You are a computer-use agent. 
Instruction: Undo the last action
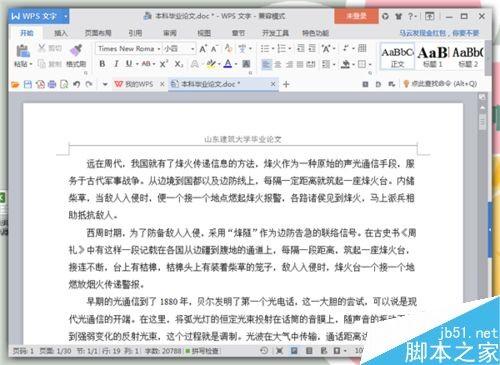(77, 84)
